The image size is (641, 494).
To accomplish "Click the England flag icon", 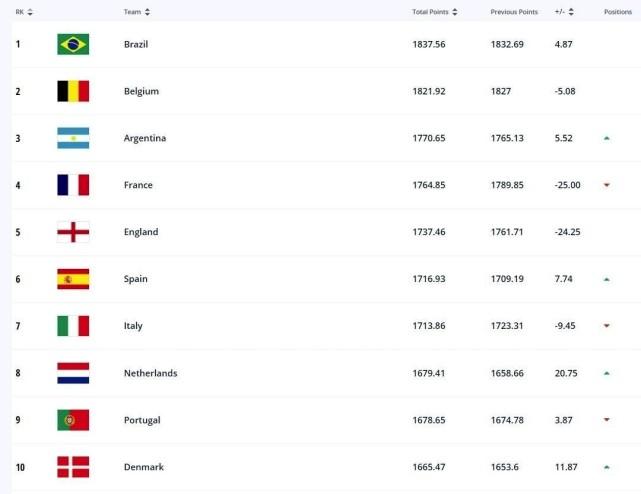I will (73, 232).
